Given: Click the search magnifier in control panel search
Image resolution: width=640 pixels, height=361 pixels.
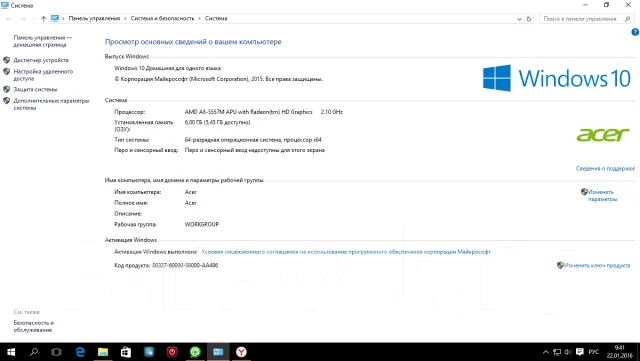Looking at the screenshot, I should click(x=627, y=19).
